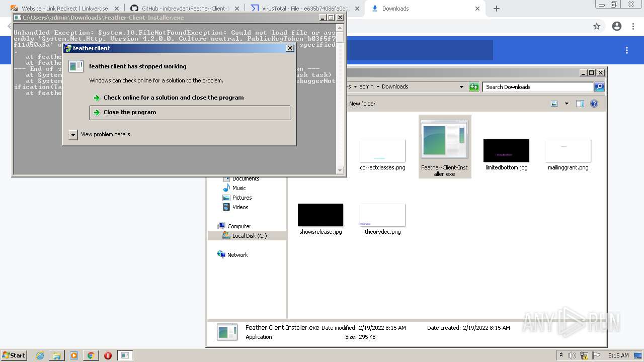Select Feather-Client-Installer.exe file
644x362 pixels.
point(445,147)
